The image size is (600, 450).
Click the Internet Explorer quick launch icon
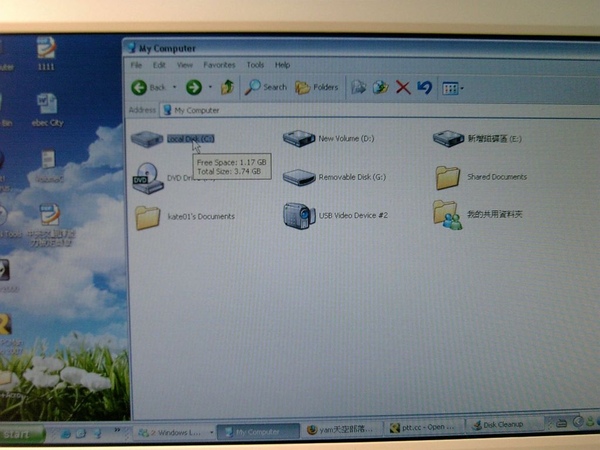pyautogui.click(x=66, y=434)
